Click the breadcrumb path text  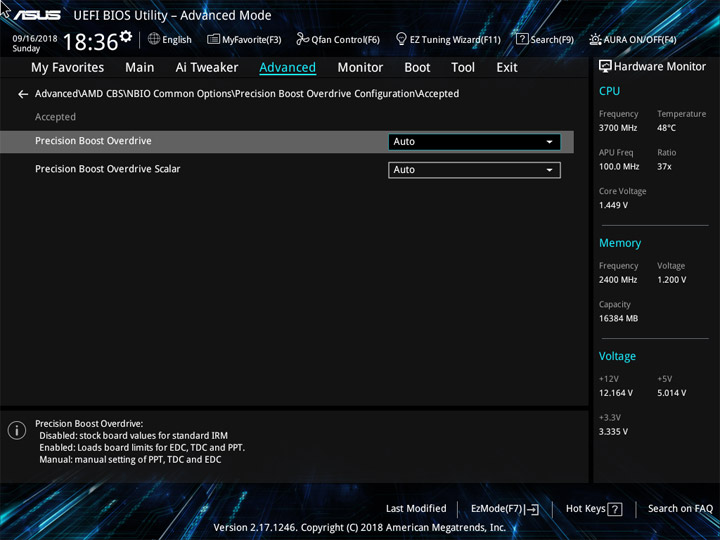coord(247,94)
